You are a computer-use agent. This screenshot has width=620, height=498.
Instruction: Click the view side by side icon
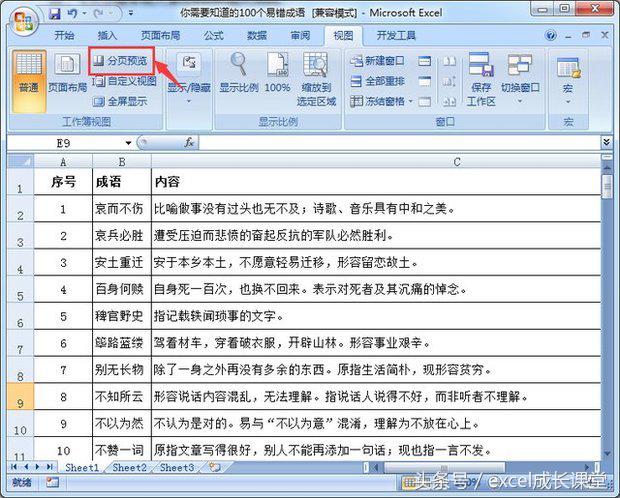click(x=449, y=61)
